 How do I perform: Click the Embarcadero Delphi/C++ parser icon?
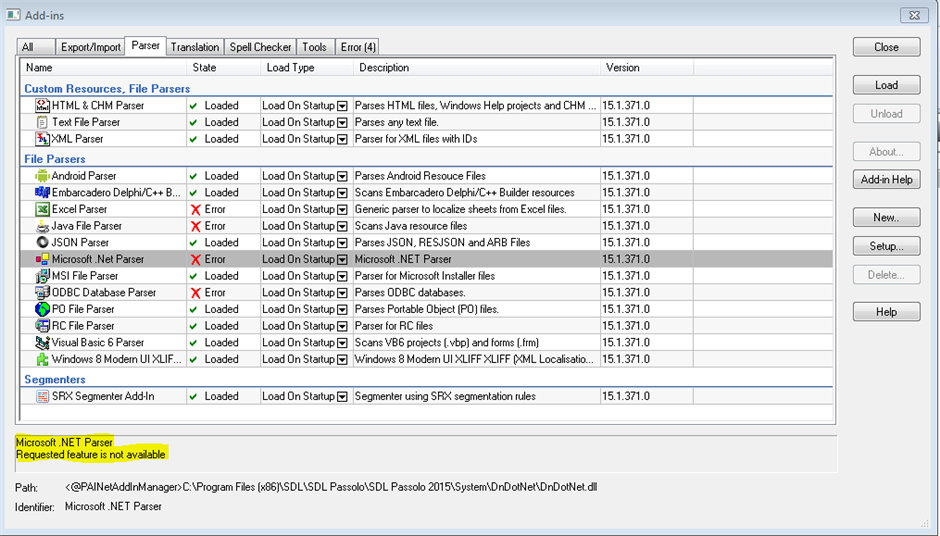tap(42, 192)
